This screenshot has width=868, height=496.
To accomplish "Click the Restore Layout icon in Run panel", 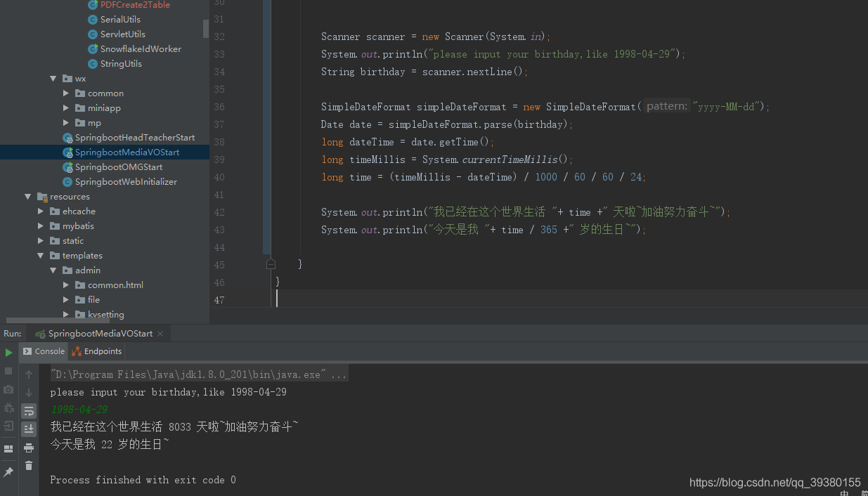I will point(8,449).
